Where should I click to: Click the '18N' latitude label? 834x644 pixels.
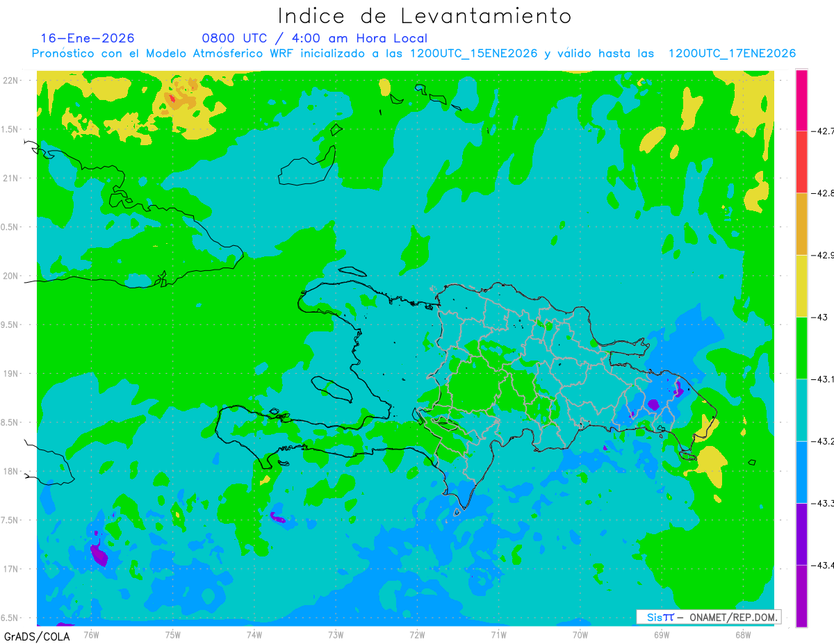pyautogui.click(x=11, y=471)
